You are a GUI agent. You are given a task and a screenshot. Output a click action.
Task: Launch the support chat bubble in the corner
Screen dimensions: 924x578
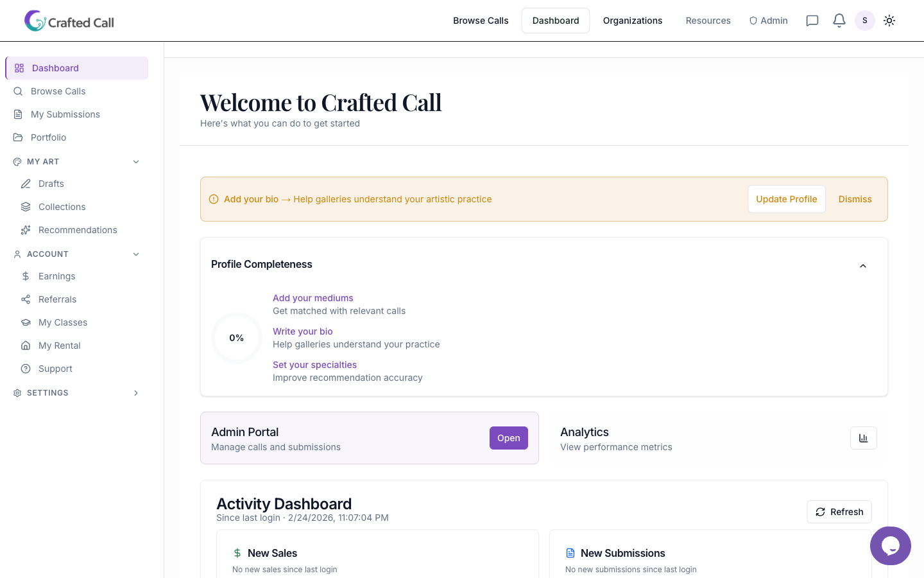tap(891, 545)
